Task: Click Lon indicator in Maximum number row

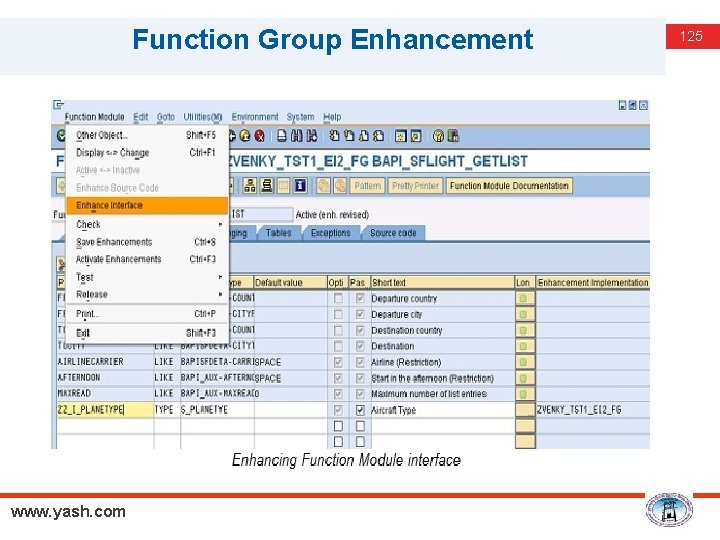Action: pos(523,394)
